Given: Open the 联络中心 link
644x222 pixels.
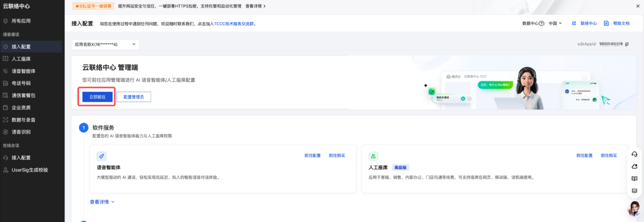Looking at the screenshot, I should [589, 23].
